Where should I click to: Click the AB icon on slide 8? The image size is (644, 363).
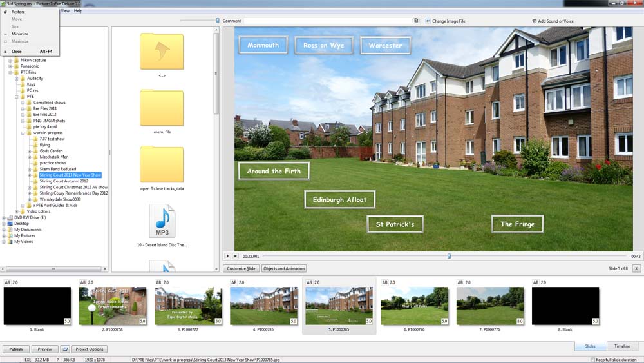pyautogui.click(x=536, y=282)
